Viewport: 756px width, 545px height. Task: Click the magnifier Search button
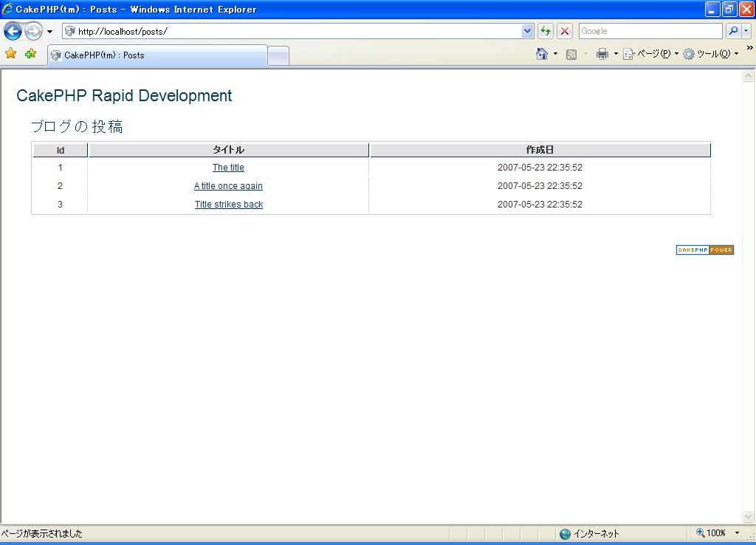tap(733, 31)
